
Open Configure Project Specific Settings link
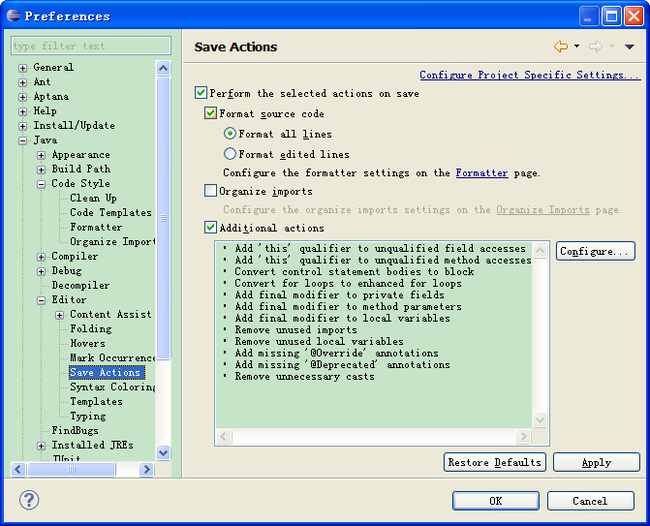click(530, 75)
